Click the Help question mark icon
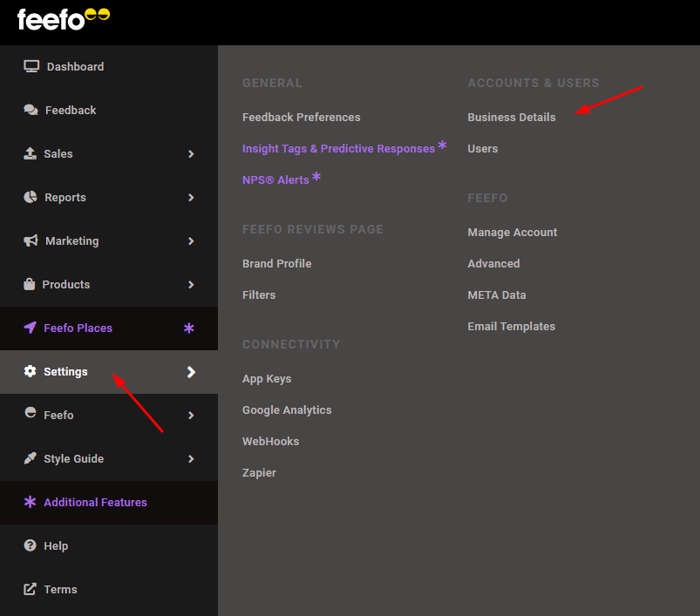This screenshot has height=616, width=700. 30,545
